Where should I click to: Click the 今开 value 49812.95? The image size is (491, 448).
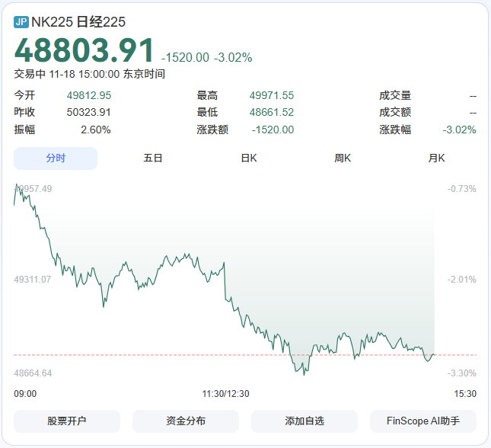coord(89,95)
